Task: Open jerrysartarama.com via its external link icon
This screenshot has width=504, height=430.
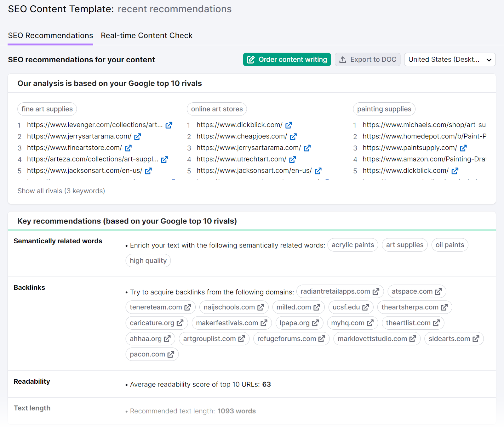Action: coord(138,137)
